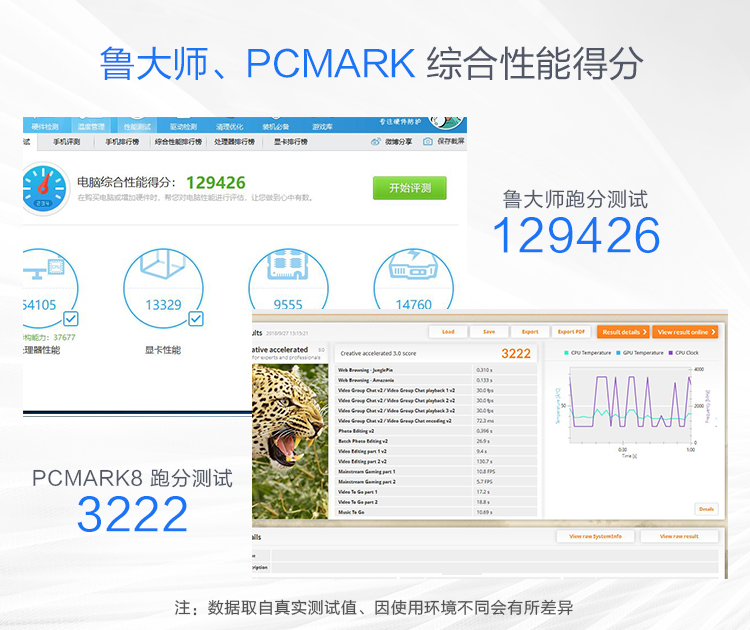Select Batch Photo Editing v2 row
This screenshot has width=750, height=630.
click(x=436, y=441)
